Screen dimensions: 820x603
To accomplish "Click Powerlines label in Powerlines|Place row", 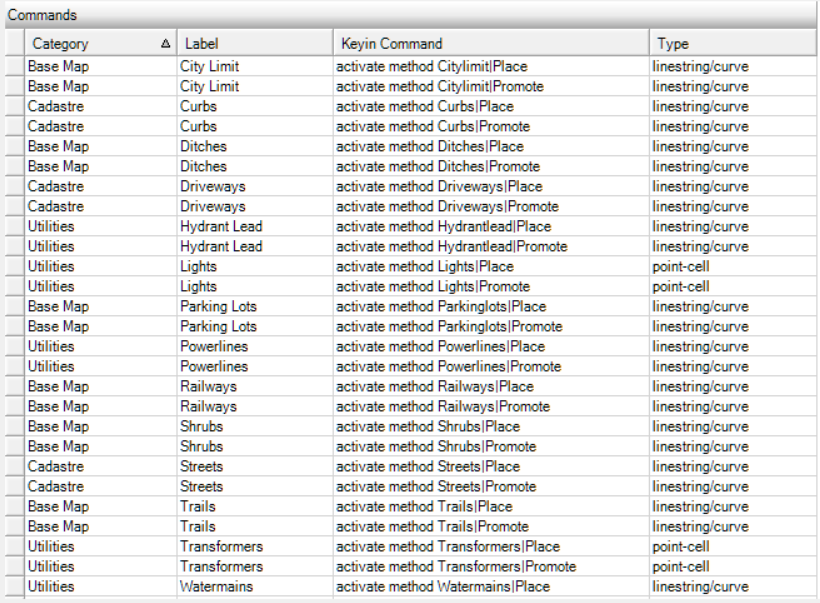I will pos(214,346).
